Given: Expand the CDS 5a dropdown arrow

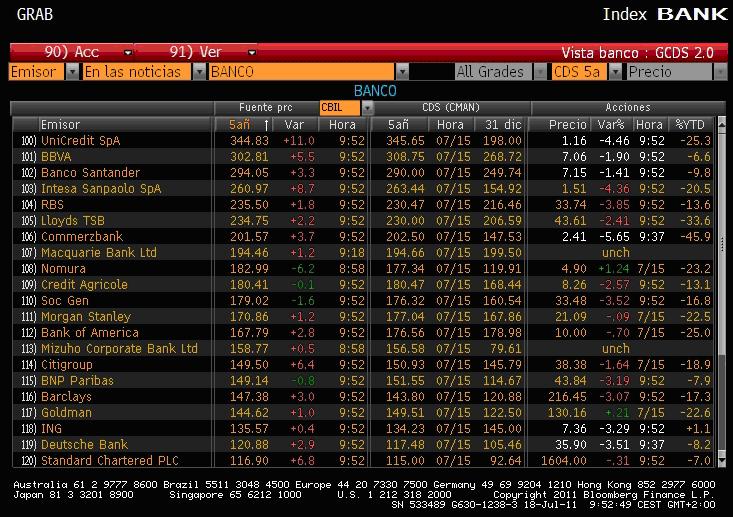Looking at the screenshot, I should pyautogui.click(x=616, y=72).
